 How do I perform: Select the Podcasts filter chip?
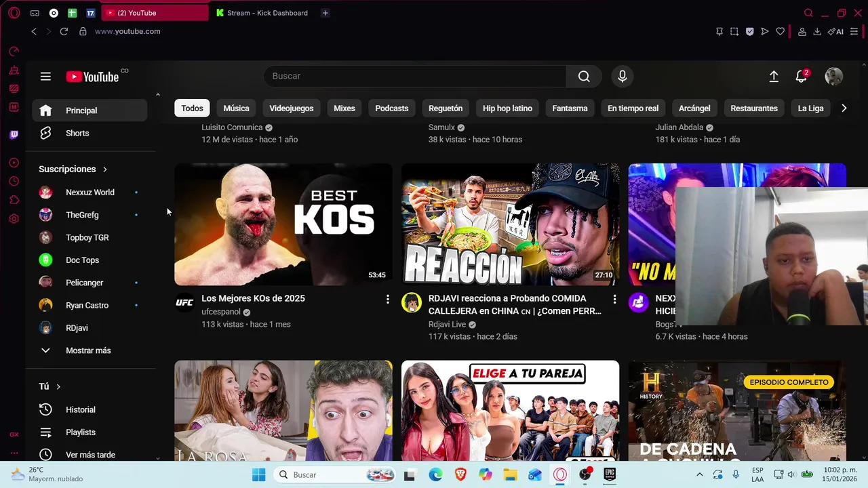[392, 108]
